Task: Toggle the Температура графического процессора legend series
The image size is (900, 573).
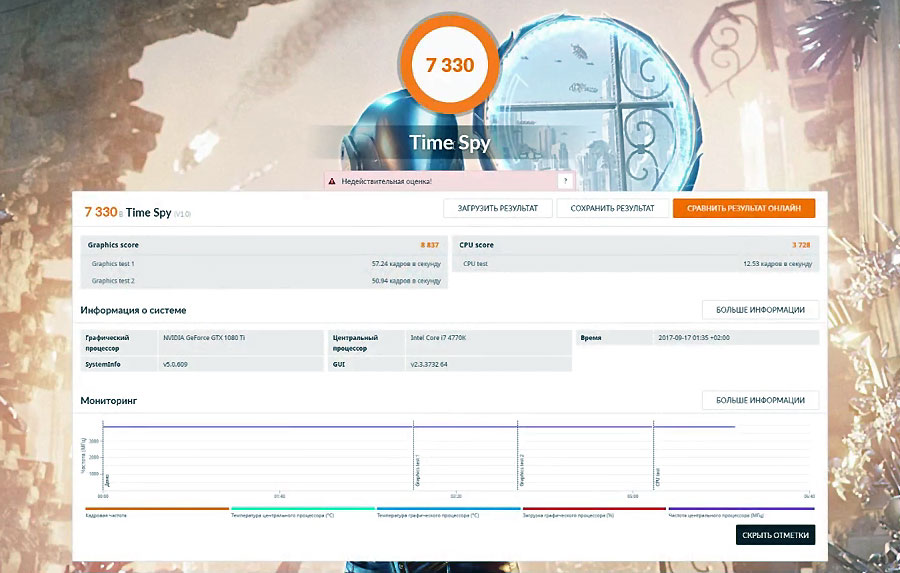Action: click(448, 512)
